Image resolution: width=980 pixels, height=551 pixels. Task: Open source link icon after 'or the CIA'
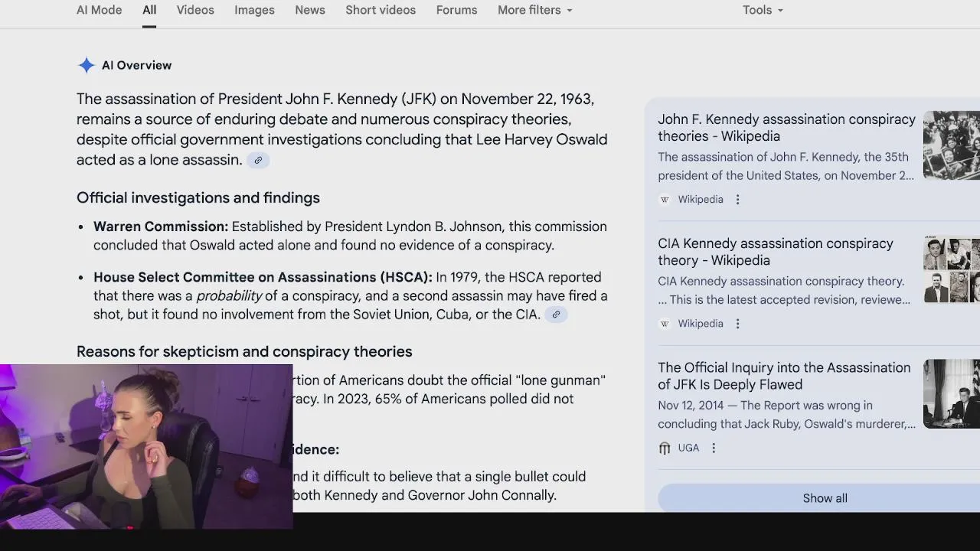[x=556, y=315]
